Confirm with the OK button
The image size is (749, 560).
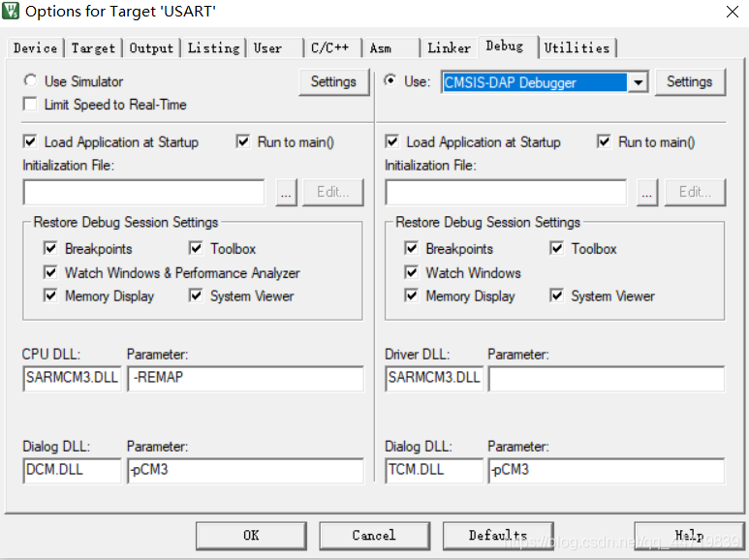pos(251,536)
